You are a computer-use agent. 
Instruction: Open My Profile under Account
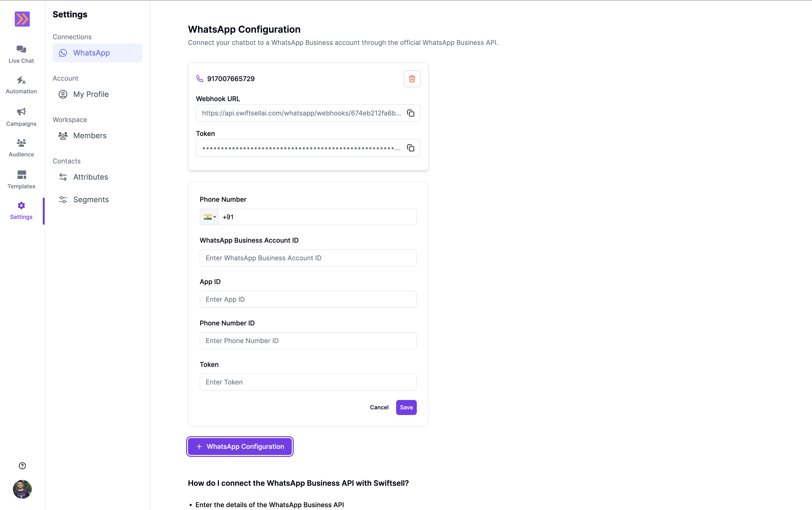coord(91,94)
